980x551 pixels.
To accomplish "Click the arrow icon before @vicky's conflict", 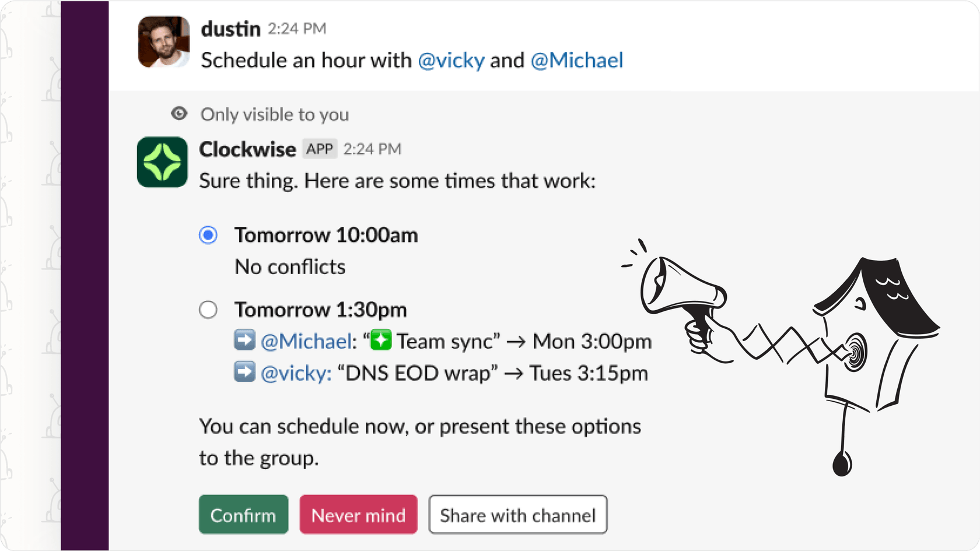I will [246, 372].
